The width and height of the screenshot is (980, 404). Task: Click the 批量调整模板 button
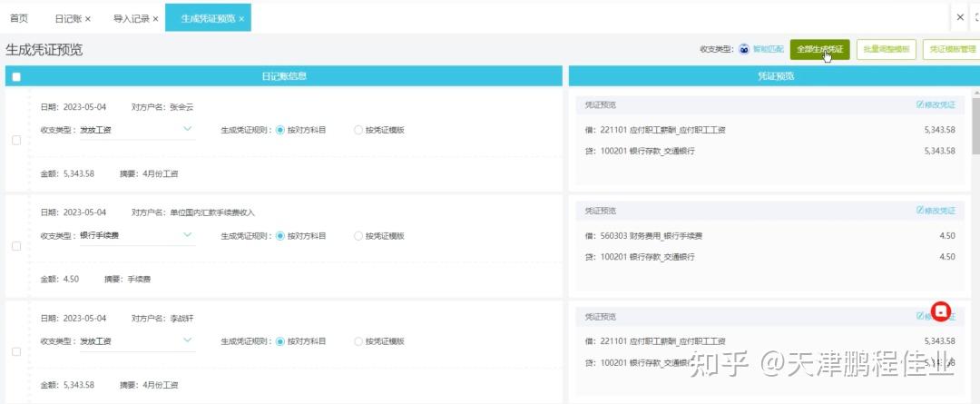coord(887,49)
